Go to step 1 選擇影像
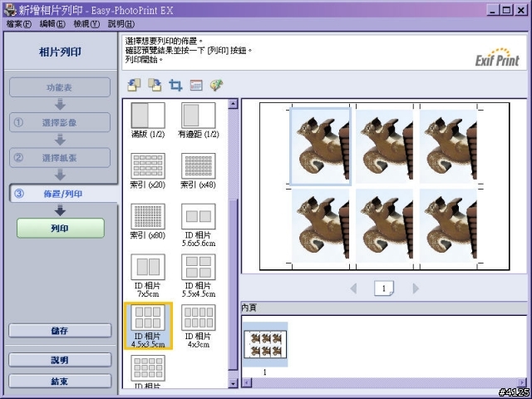 pos(60,122)
